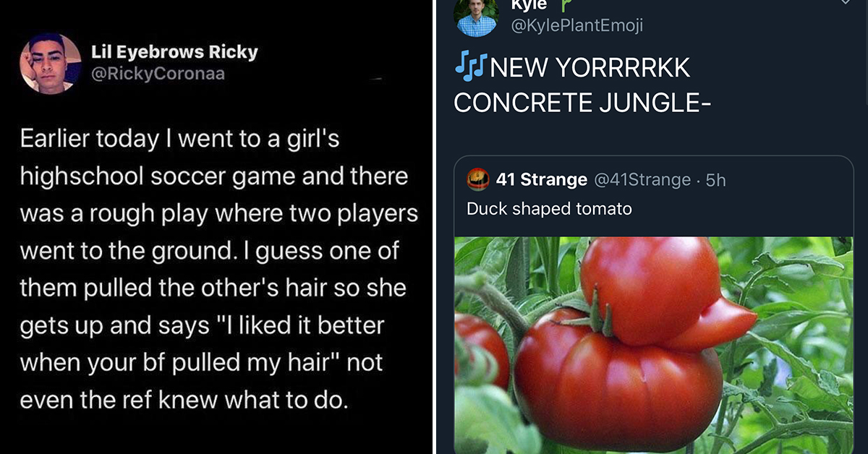Click the small tomato on the left of photo
Screen dimensions: 868x454
[x=481, y=349]
